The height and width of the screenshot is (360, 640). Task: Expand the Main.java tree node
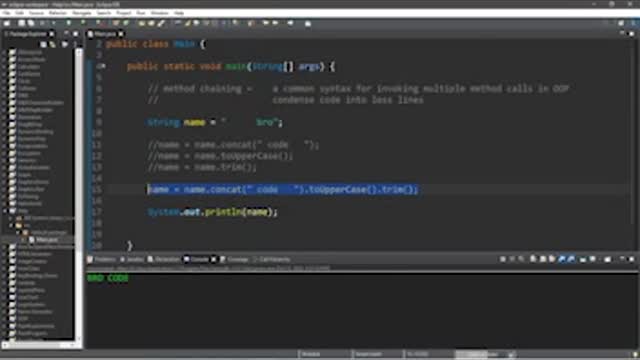click(24, 240)
